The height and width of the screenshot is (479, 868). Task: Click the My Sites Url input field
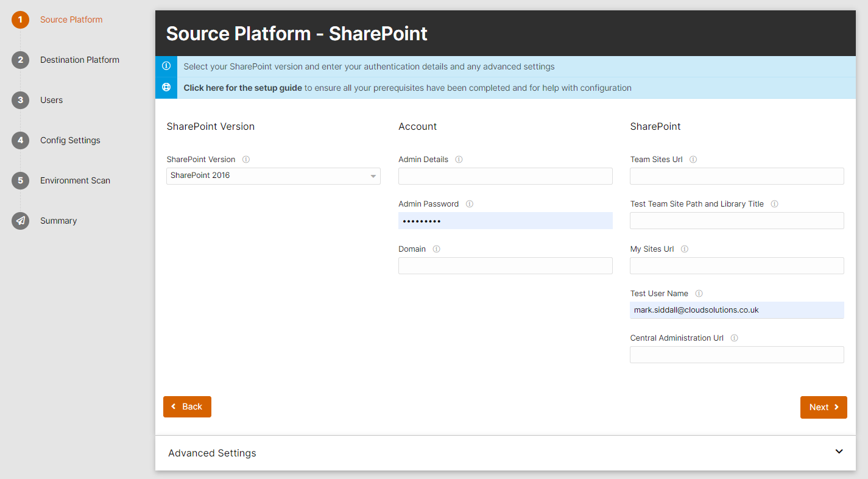click(x=737, y=266)
